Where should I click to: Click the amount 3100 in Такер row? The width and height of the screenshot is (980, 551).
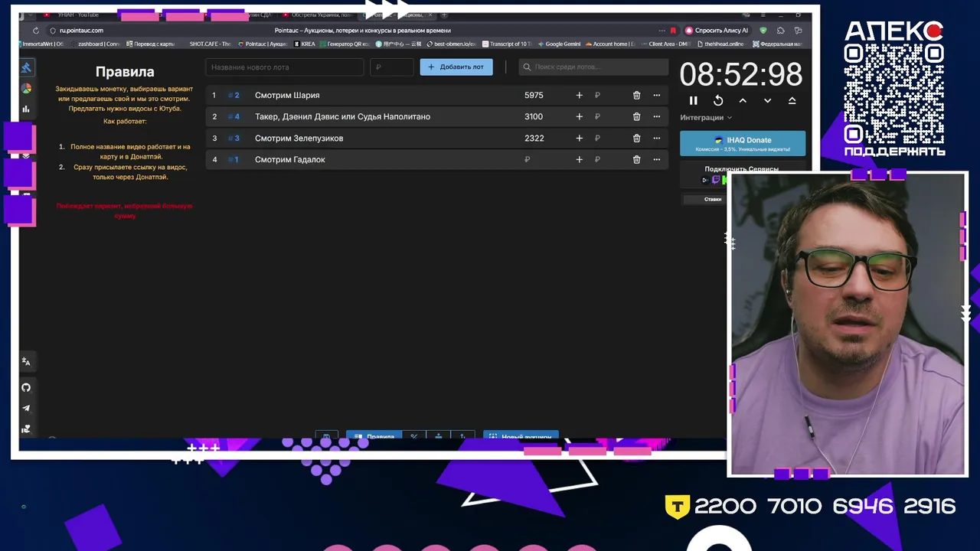534,116
